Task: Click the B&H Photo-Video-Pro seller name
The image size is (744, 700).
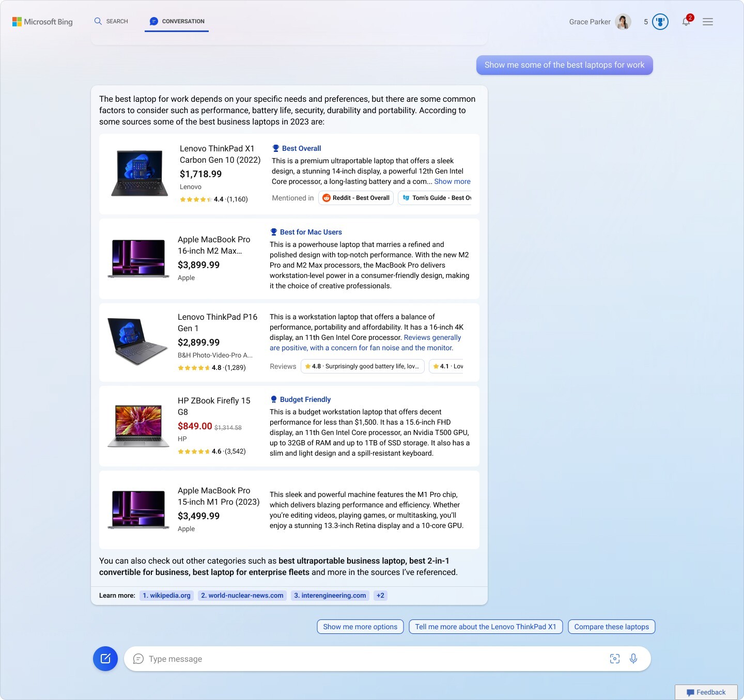Action: (215, 355)
